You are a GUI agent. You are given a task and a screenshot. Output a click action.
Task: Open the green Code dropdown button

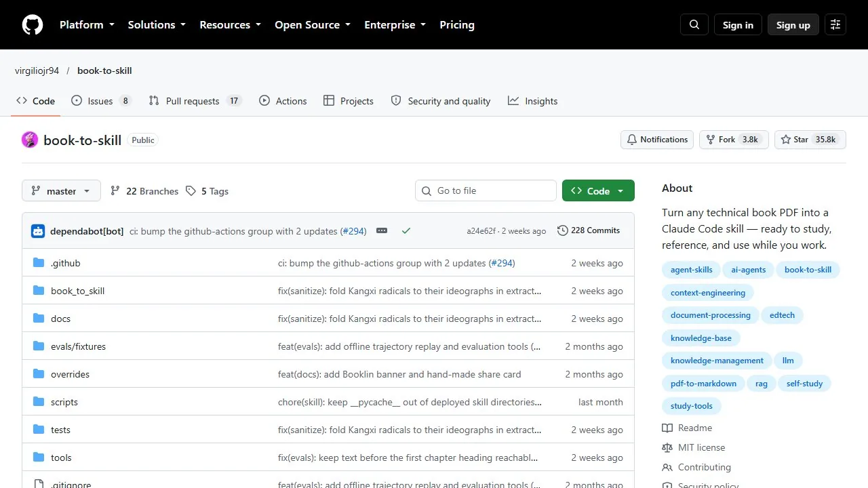(x=598, y=191)
